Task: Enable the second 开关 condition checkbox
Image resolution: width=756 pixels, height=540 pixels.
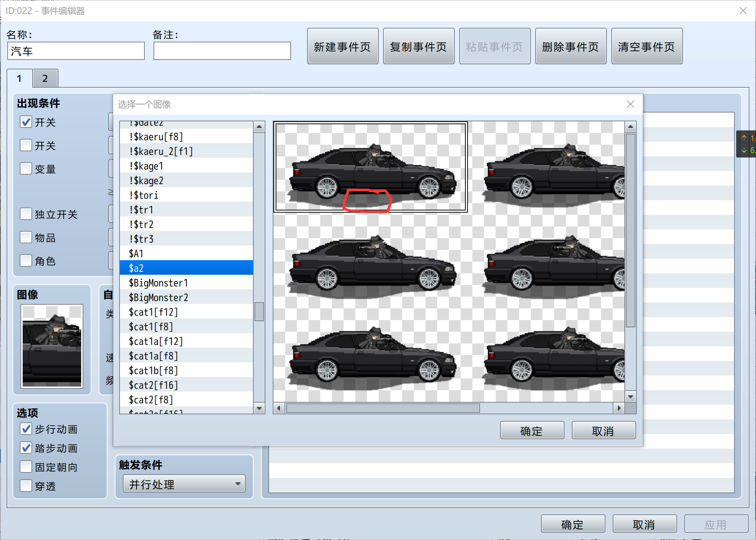Action: (x=26, y=145)
